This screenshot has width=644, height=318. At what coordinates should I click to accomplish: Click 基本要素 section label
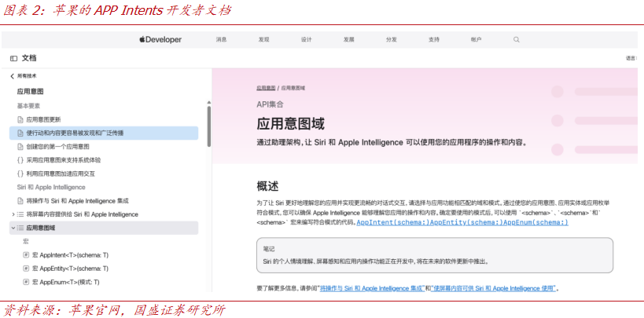[28, 106]
